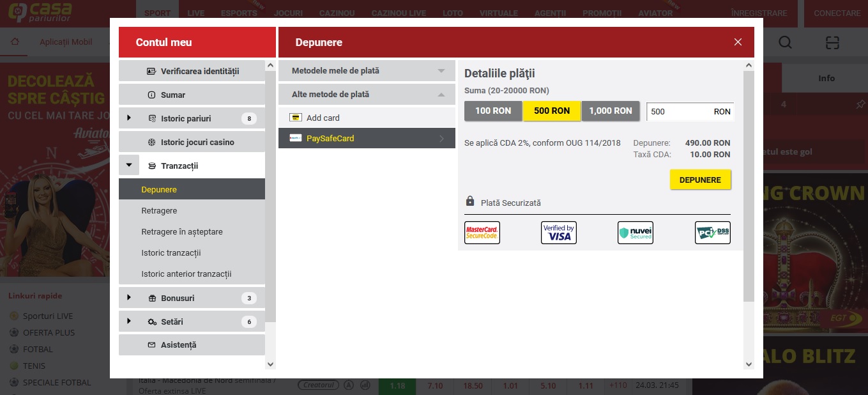
Task: Click the Istoric pariuri count badge 8
Action: (x=249, y=118)
